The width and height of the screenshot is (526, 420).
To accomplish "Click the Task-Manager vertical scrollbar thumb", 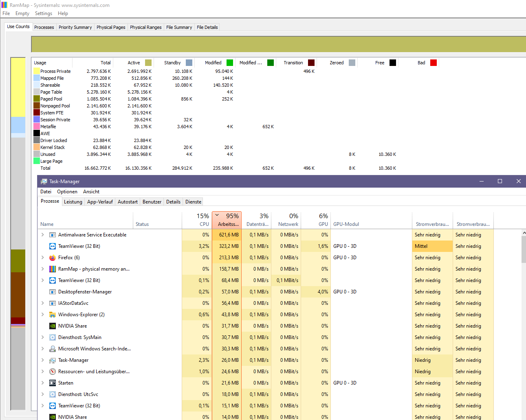I will (524, 249).
